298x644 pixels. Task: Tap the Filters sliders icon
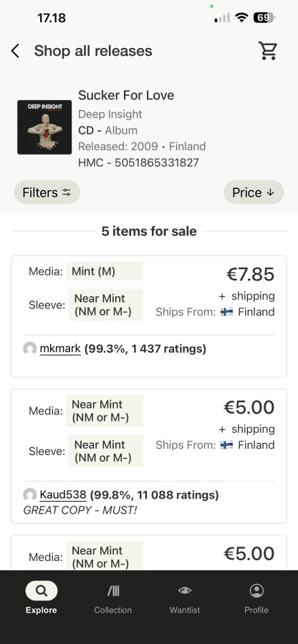[x=67, y=192]
